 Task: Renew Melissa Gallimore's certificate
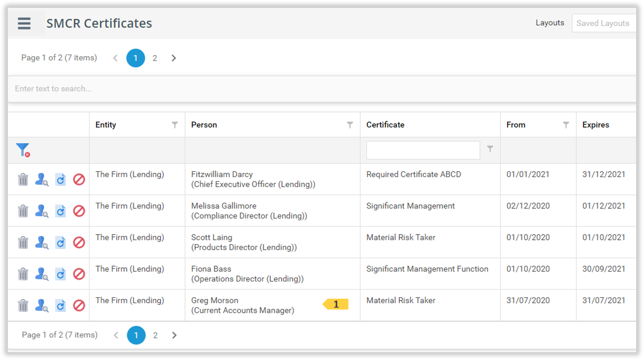click(x=60, y=211)
